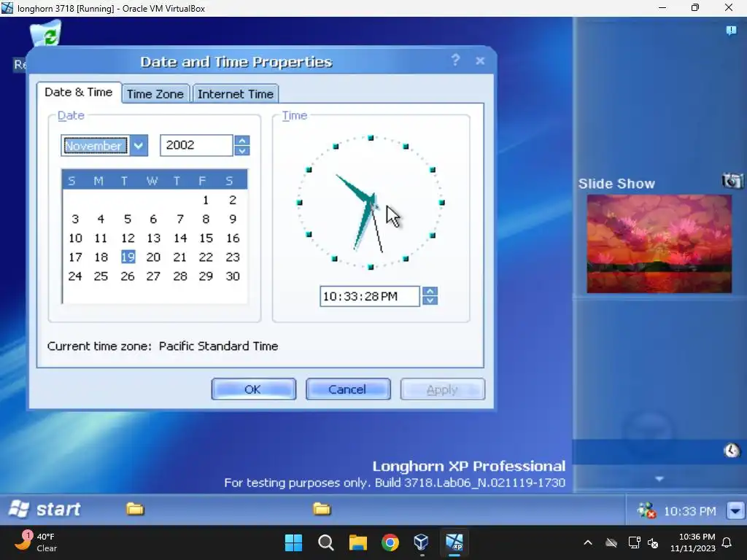Open the second folder on the Longhorn taskbar
The width and height of the screenshot is (747, 560).
tap(322, 509)
